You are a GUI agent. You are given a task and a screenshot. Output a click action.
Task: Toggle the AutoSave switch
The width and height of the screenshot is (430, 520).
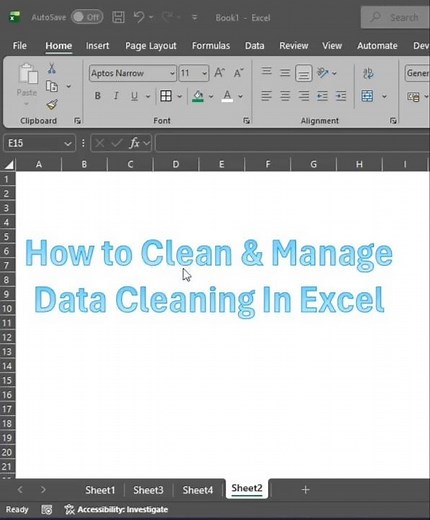(x=87, y=17)
